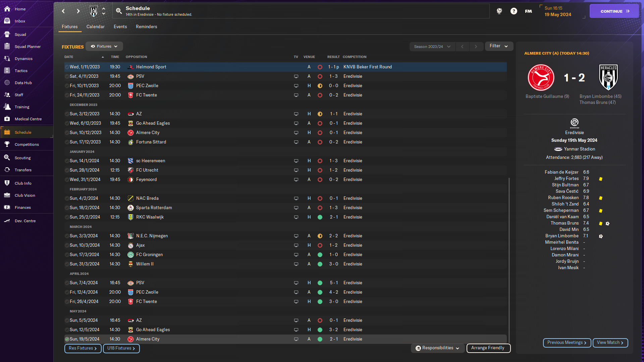
Task: Open the Fixtures view dropdown
Action: [x=104, y=46]
